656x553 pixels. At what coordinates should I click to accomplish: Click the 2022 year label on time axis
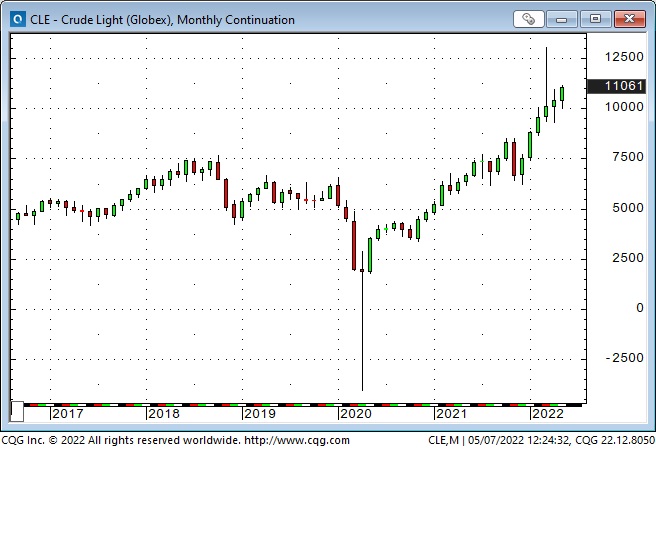(x=548, y=414)
